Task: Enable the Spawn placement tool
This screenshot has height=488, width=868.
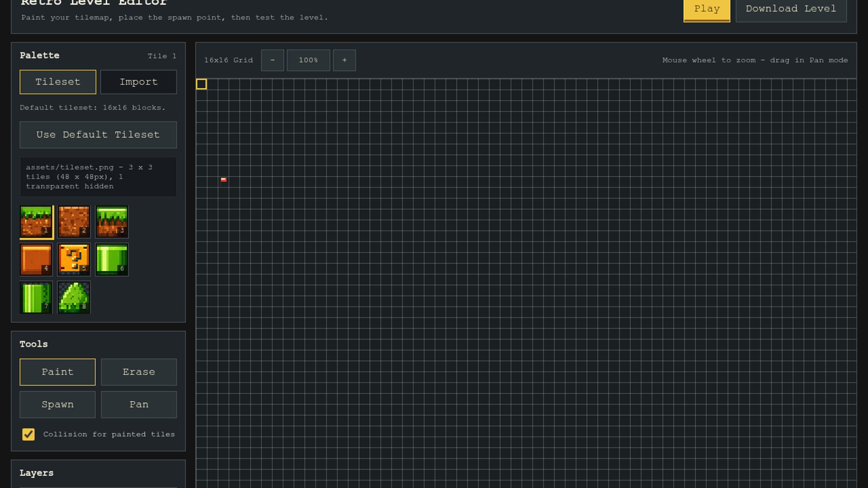Action: (57, 404)
